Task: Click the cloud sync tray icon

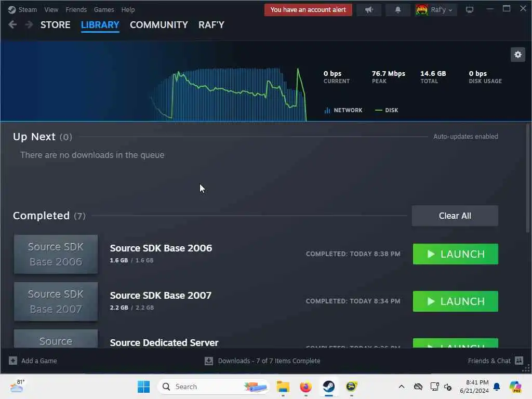Action: click(418, 387)
